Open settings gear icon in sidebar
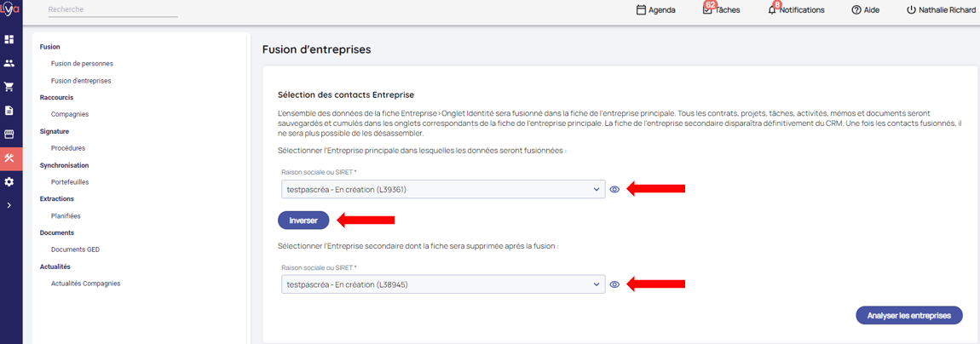 [x=9, y=182]
